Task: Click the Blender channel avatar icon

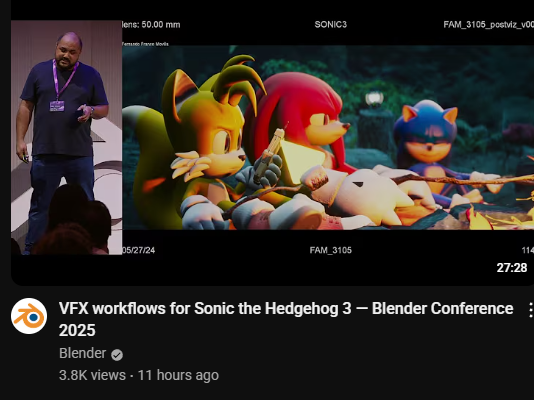Action: pyautogui.click(x=29, y=316)
